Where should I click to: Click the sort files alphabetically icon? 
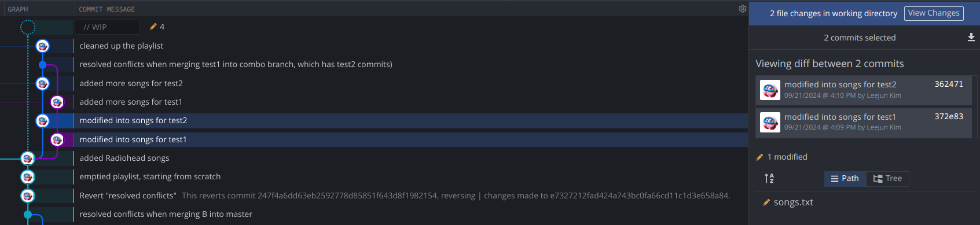click(x=769, y=179)
